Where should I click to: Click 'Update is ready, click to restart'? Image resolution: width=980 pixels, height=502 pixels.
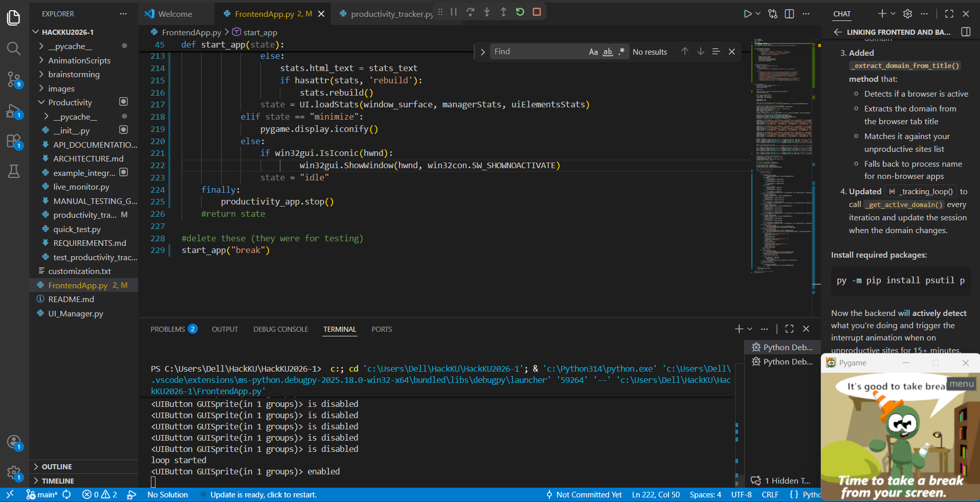(x=263, y=495)
